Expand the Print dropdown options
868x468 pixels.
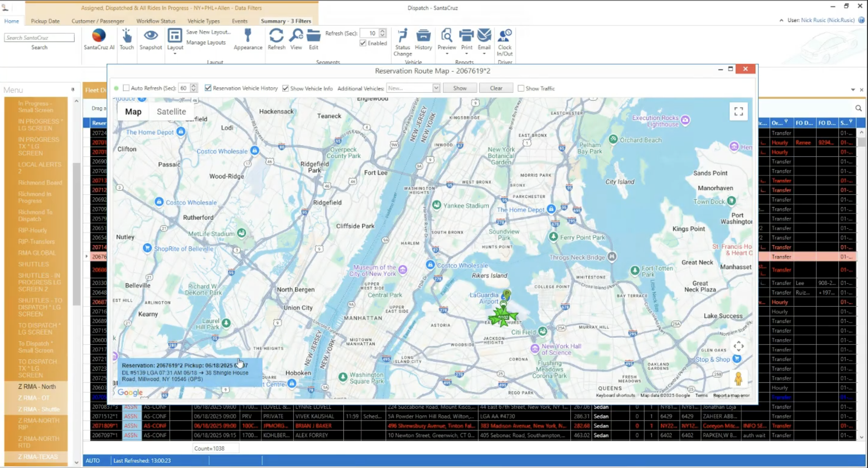coord(466,54)
